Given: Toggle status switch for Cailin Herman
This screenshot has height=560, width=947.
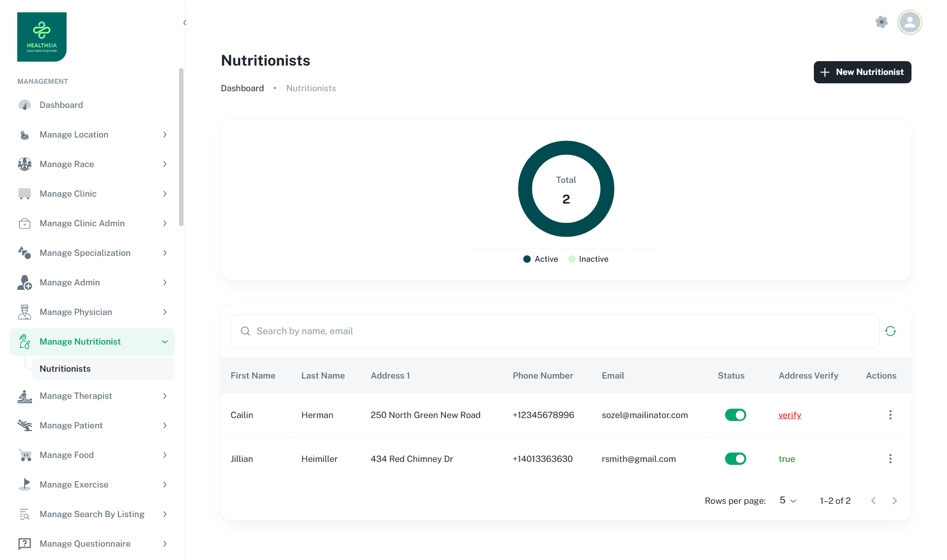Looking at the screenshot, I should tap(735, 415).
